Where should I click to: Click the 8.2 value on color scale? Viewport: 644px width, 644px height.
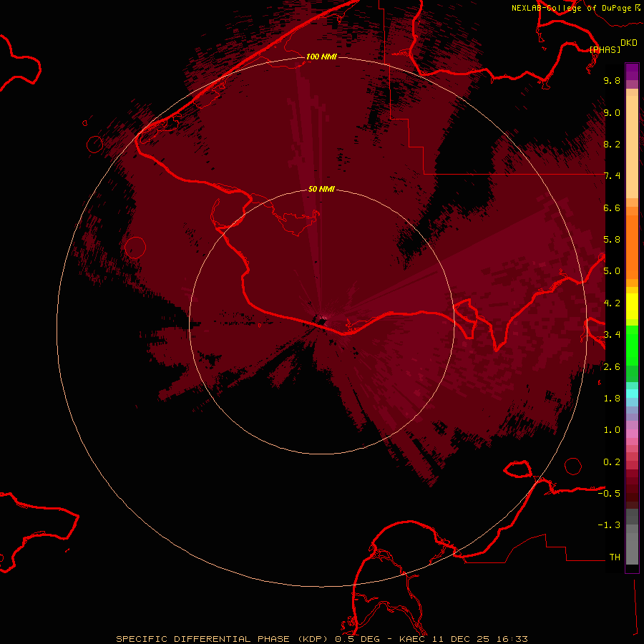click(612, 144)
